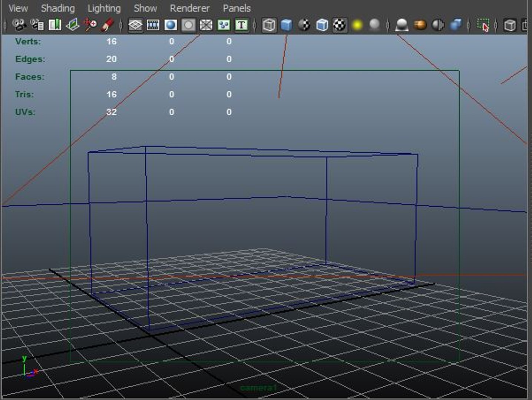The image size is (532, 400).
Task: Toggle the Resolution Gate display
Action: tap(171, 25)
